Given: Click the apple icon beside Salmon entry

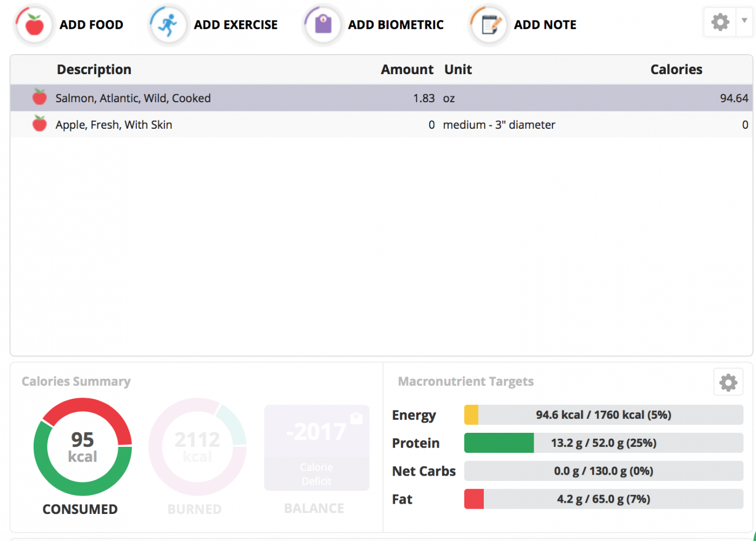Looking at the screenshot, I should tap(40, 97).
